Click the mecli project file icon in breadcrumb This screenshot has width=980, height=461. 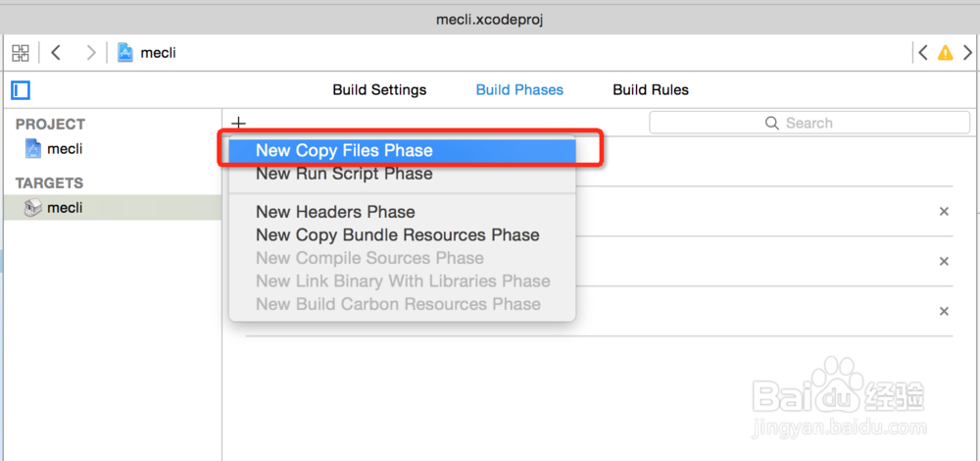125,53
